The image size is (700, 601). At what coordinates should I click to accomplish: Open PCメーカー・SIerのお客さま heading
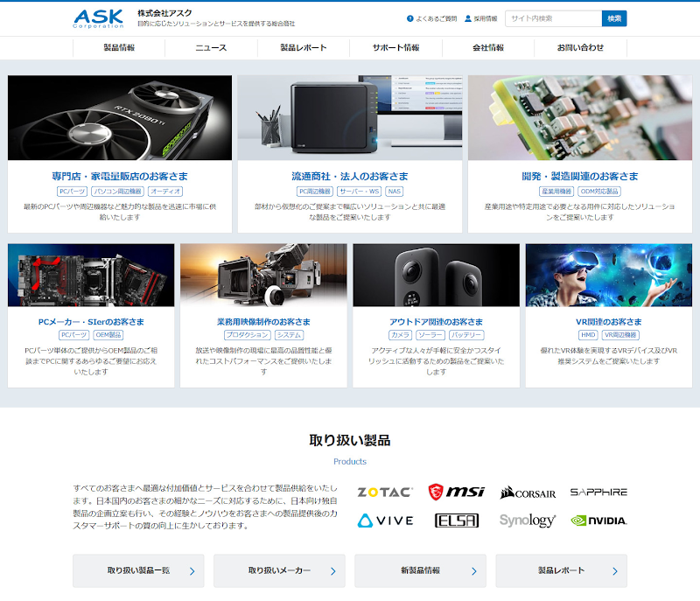[91, 322]
